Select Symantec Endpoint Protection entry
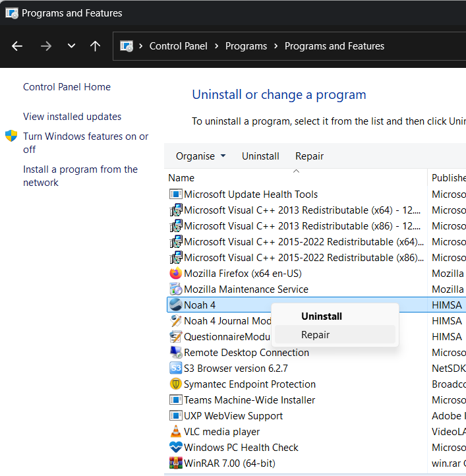The image size is (466, 476). point(250,384)
